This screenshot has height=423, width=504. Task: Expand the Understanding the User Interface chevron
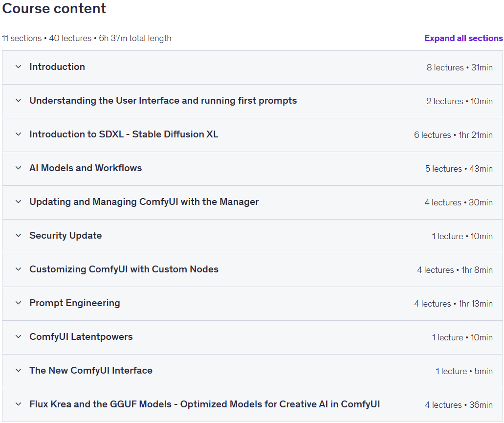[x=18, y=101]
